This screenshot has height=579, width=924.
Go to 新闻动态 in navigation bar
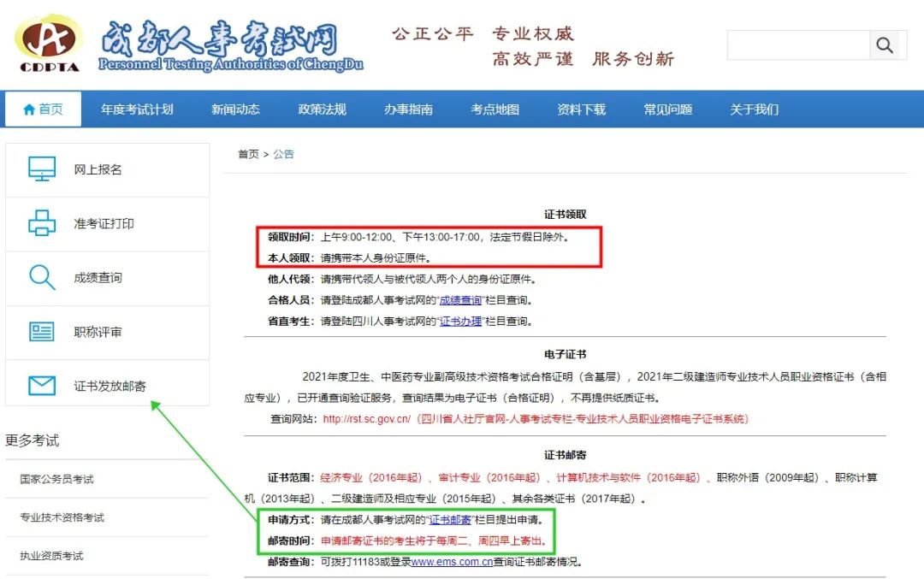coord(235,109)
